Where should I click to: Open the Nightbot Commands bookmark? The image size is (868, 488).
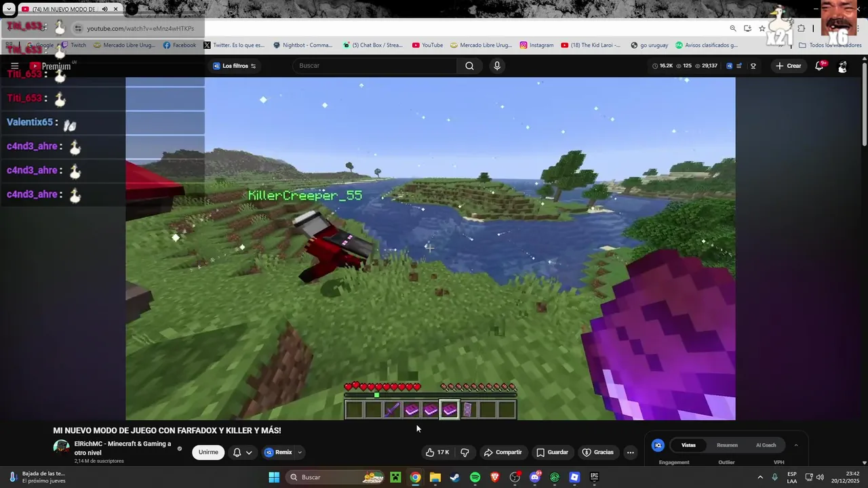point(302,45)
